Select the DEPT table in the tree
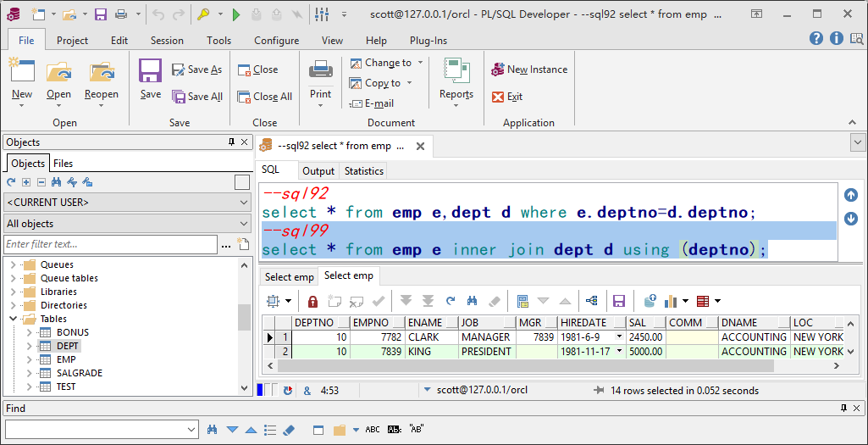Viewport: 868px width, 445px height. coord(68,346)
